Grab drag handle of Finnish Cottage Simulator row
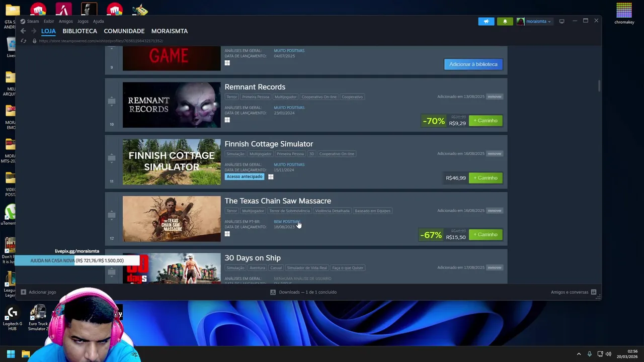 click(112, 158)
